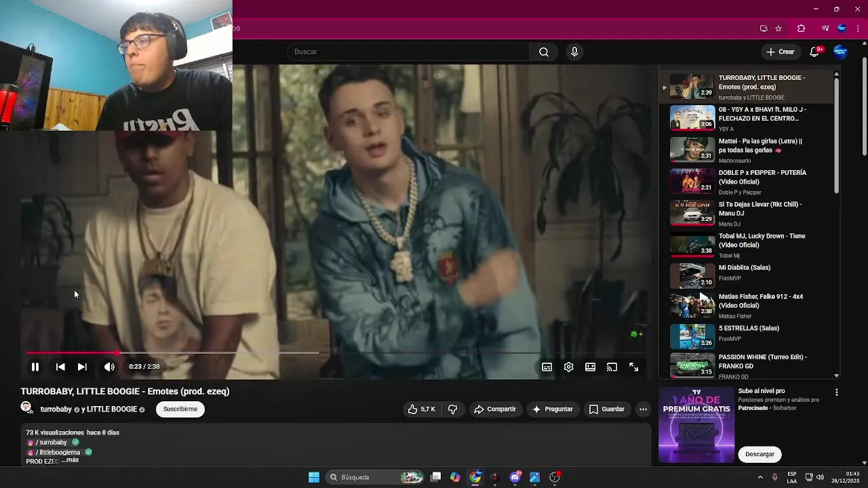Show hidden system tray icons chevron
Screen dimensions: 868x488
click(x=760, y=477)
